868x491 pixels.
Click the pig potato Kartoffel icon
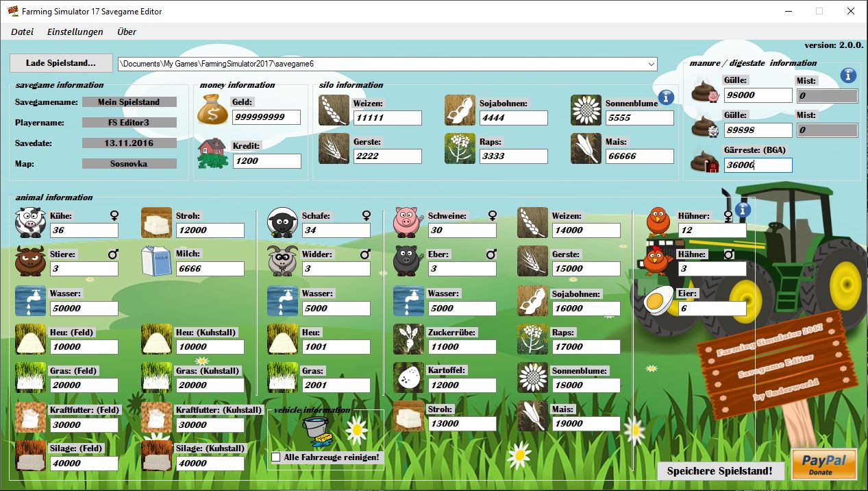408,377
